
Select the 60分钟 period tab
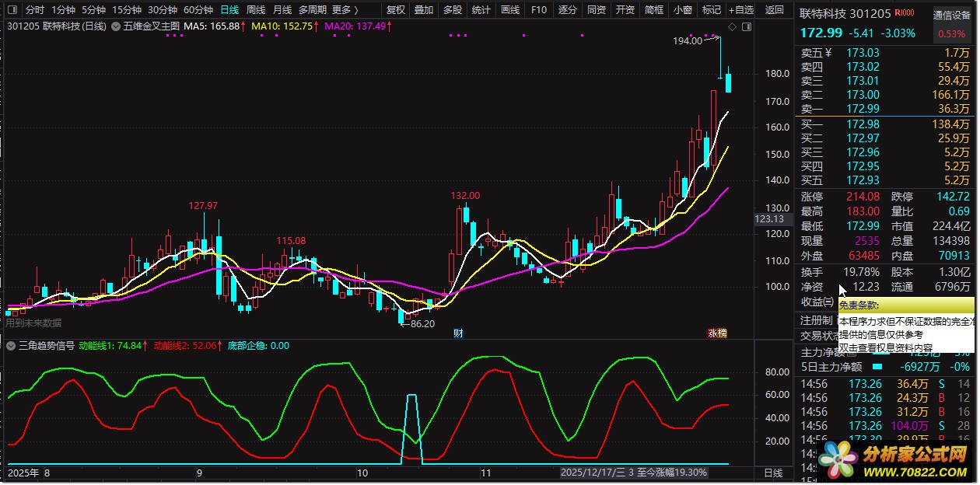point(198,10)
